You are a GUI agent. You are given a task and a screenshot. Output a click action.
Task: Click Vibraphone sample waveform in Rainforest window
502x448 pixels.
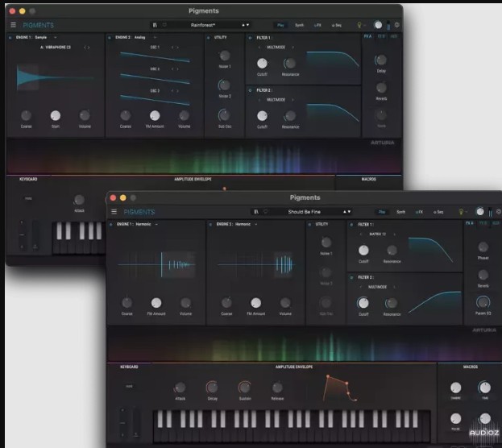click(55, 78)
